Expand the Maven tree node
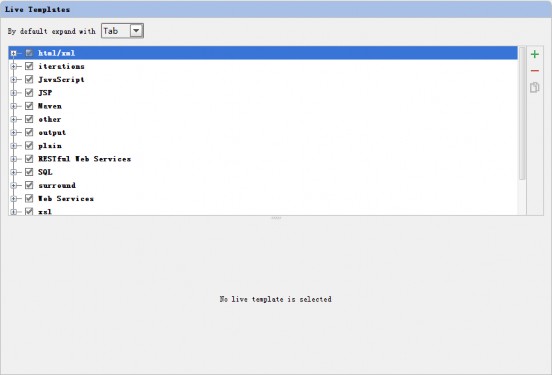 point(13,106)
